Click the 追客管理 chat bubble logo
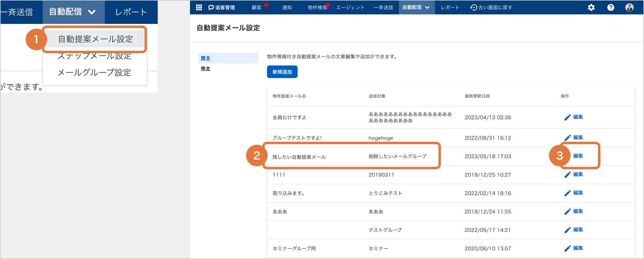This screenshot has height=259, width=644. [x=211, y=7]
